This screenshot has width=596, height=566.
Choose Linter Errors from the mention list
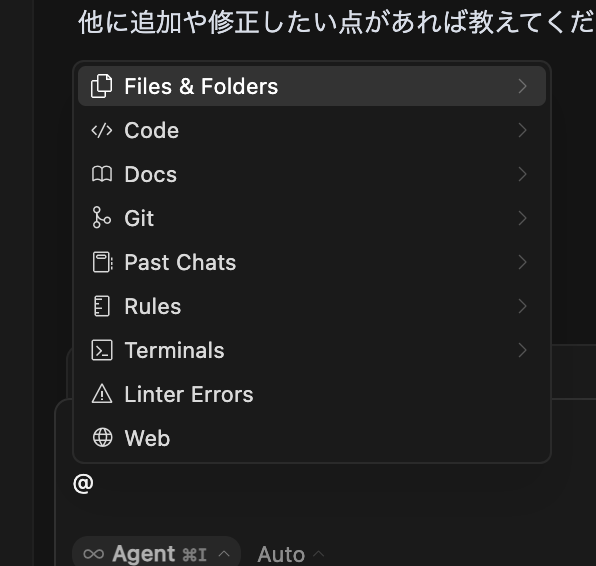(x=312, y=394)
